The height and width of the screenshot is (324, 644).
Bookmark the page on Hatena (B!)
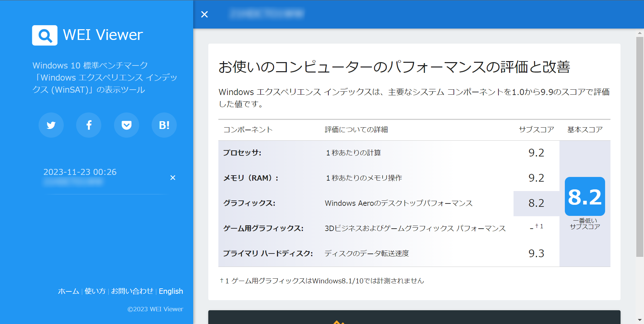coord(164,125)
